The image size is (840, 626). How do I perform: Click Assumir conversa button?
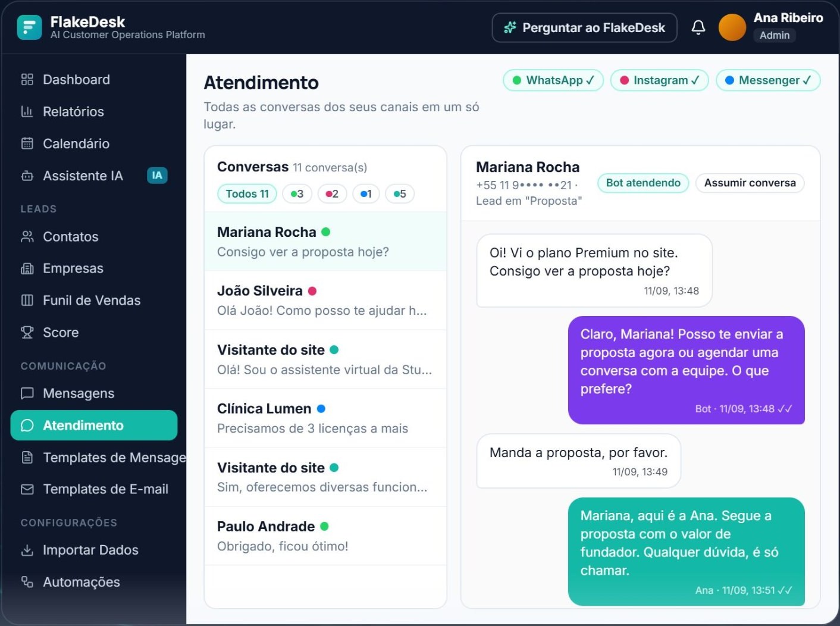tap(750, 183)
